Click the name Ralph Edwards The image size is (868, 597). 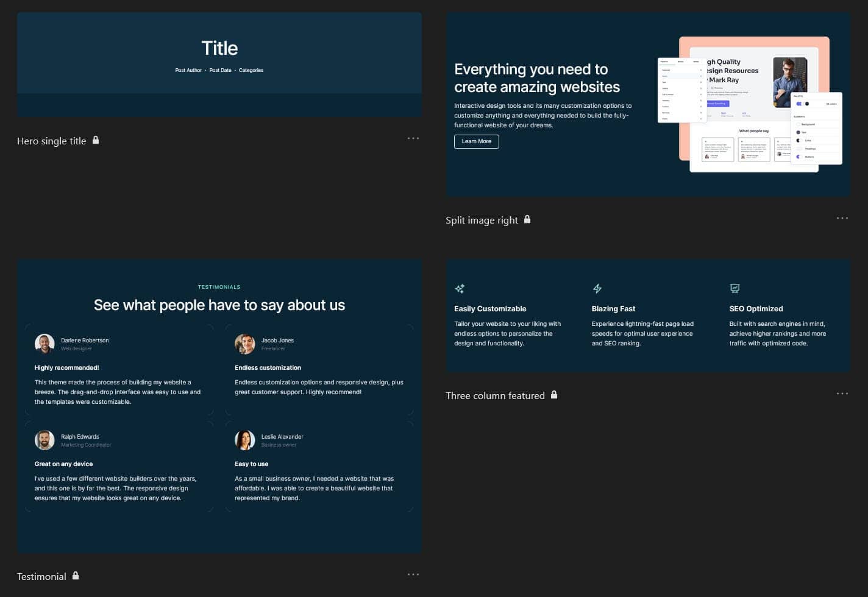coord(80,437)
